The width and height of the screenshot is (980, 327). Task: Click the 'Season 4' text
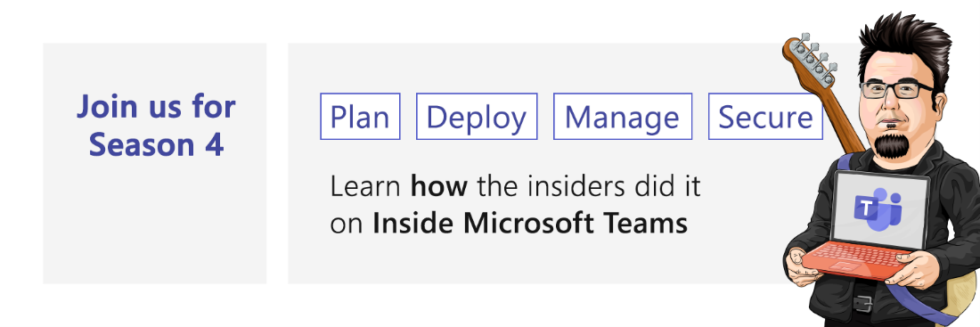(156, 144)
